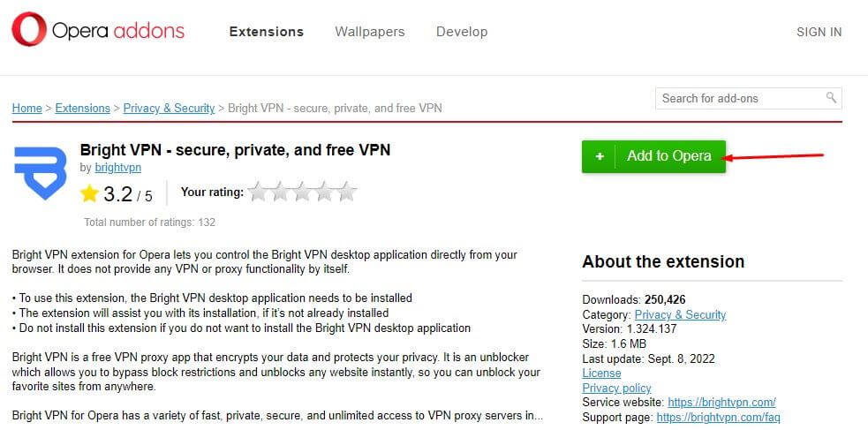Go to Home breadcrumb link
The height and width of the screenshot is (430, 868).
pyautogui.click(x=26, y=108)
